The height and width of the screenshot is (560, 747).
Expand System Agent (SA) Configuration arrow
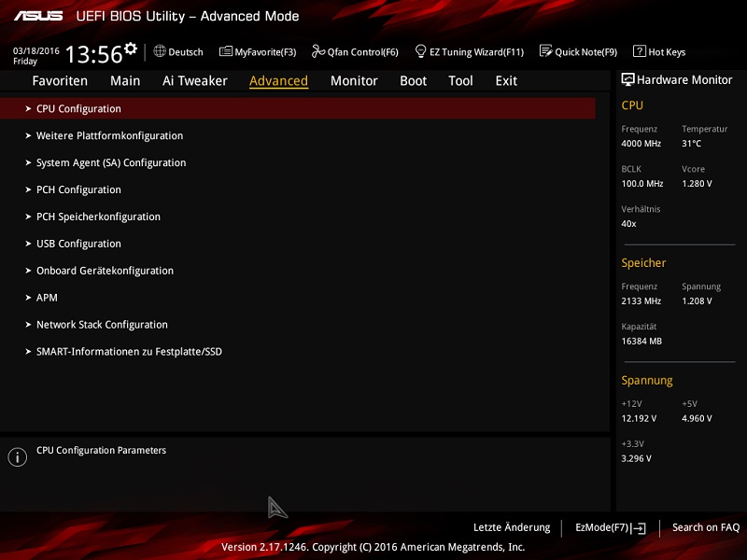coord(28,162)
